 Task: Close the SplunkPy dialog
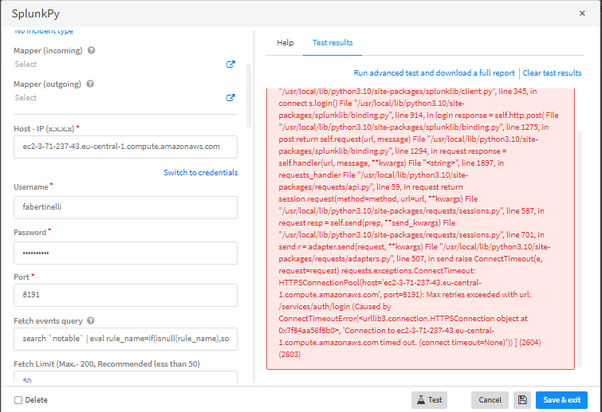tap(583, 13)
